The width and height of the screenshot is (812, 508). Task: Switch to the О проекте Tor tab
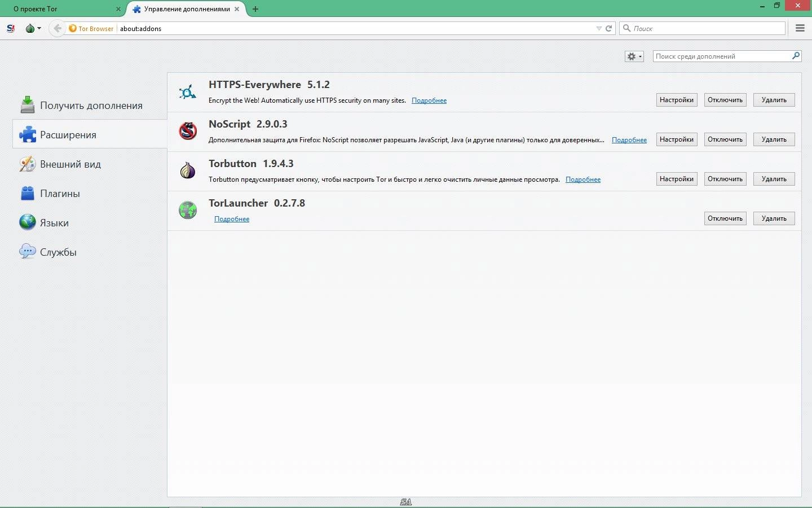(62, 9)
